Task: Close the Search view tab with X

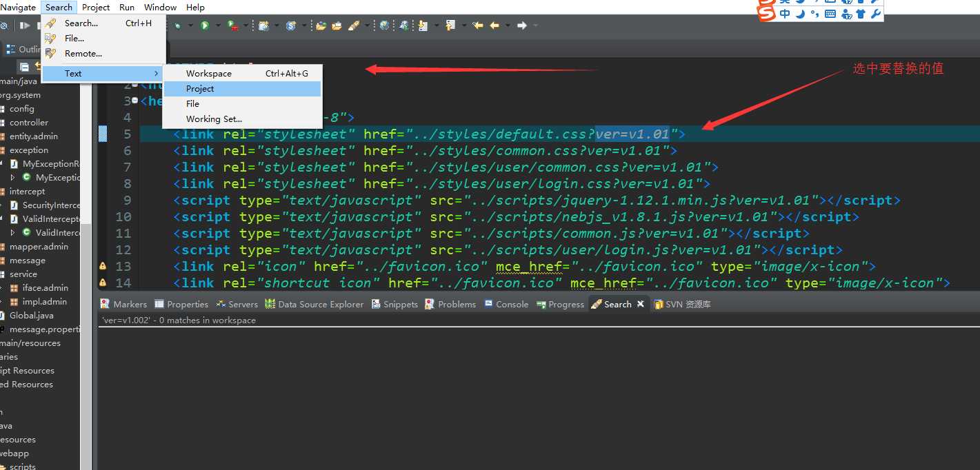Action: [x=640, y=303]
